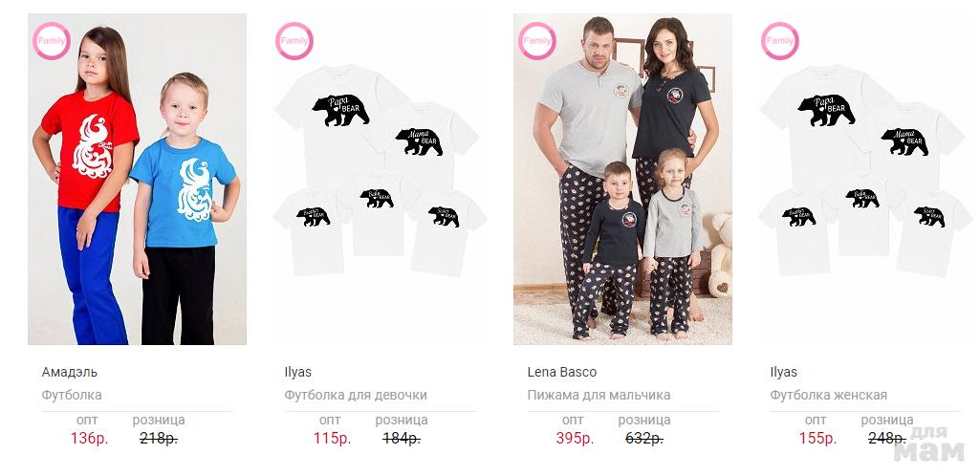Open the Пижама для мальчика product title
This screenshot has width=980, height=476.
(x=599, y=396)
